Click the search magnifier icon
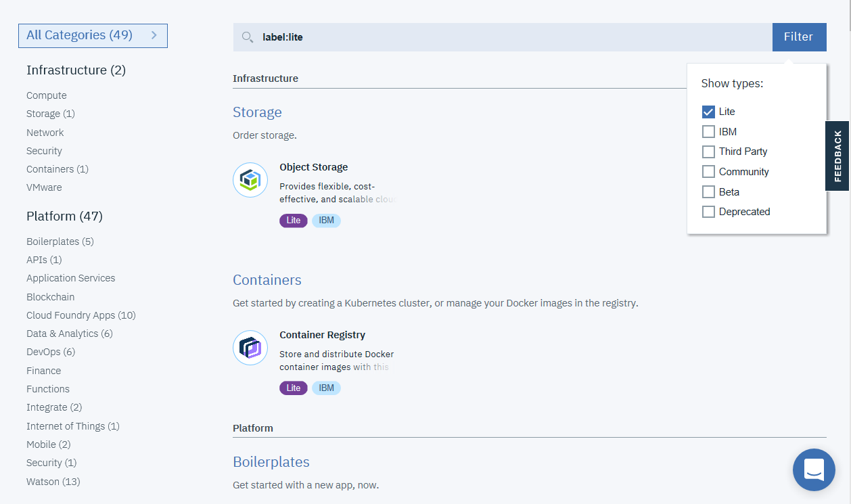Screen dimensions: 851x504 [x=248, y=37]
